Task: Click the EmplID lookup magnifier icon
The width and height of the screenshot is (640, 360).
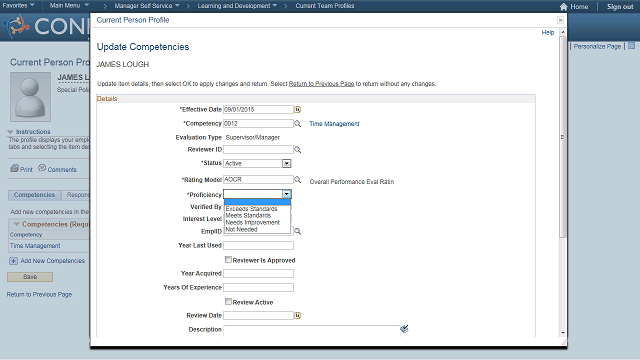Action: 298,231
